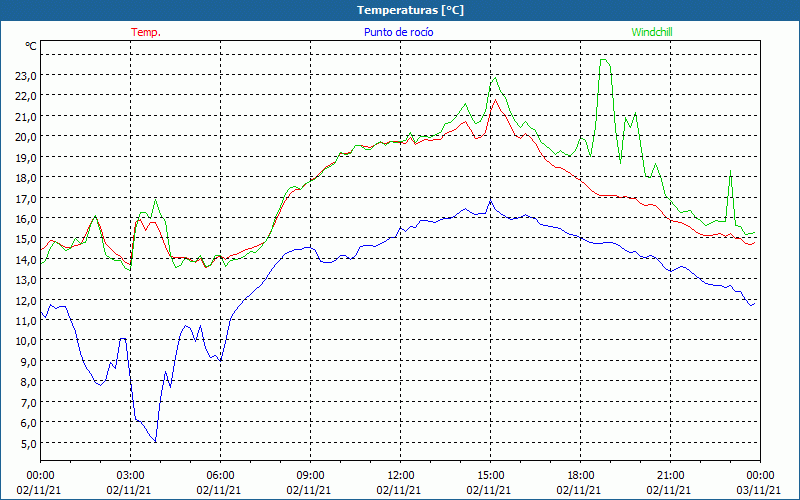
Task: Click the red temperature peak at 15:00
Action: point(495,99)
